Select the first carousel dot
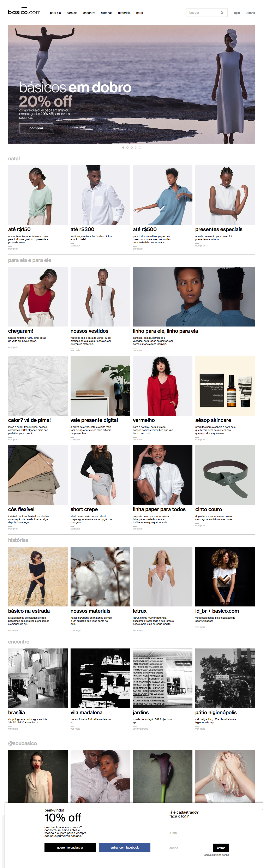The width and height of the screenshot is (263, 868). 123,147
